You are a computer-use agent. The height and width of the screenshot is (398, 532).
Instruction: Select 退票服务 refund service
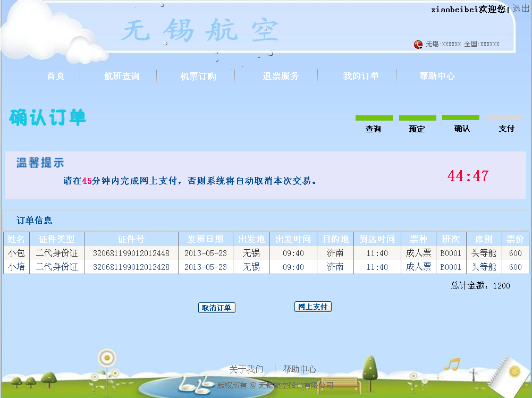281,76
